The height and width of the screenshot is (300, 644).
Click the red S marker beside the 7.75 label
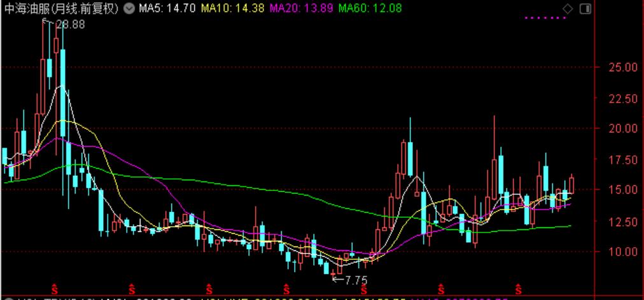pyautogui.click(x=364, y=289)
